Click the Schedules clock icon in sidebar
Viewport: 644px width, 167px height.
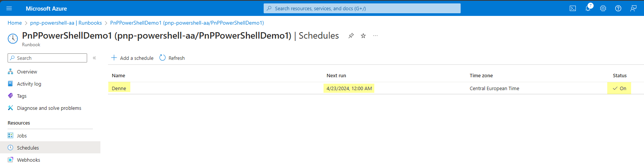tap(11, 148)
